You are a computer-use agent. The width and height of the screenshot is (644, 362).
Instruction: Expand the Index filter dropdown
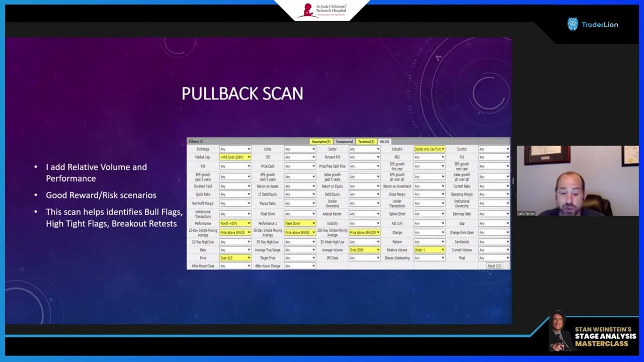pyautogui.click(x=300, y=149)
